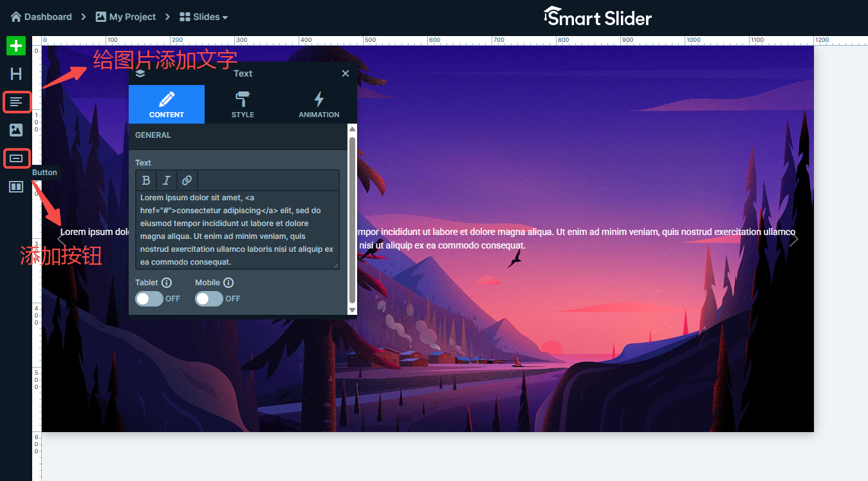The width and height of the screenshot is (868, 481).
Task: Toggle Mobile off switch in Text panel
Action: click(209, 299)
